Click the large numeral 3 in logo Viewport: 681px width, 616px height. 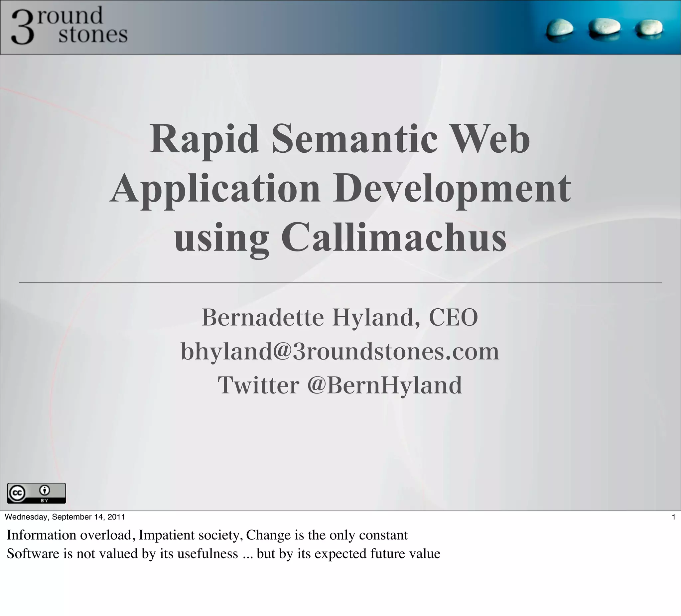[23, 27]
